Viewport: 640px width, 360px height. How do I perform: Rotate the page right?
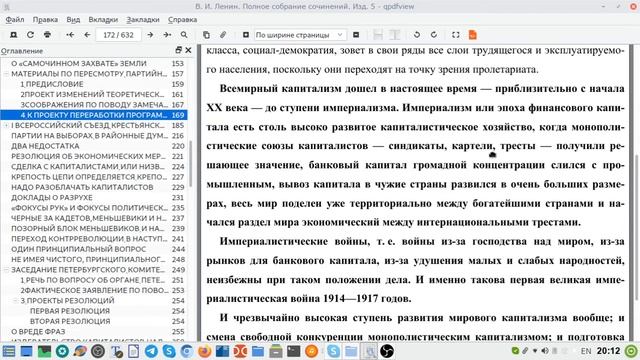point(434,35)
